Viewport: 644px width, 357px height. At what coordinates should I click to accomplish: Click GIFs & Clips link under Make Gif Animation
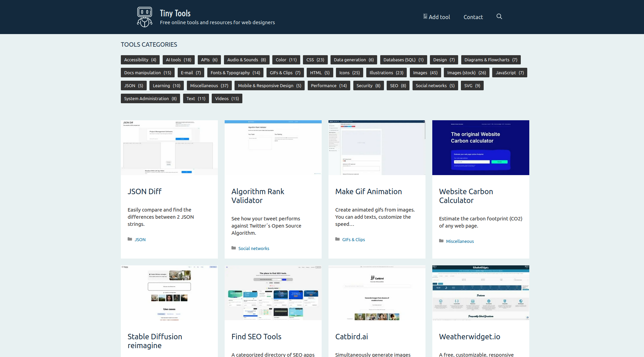[353, 239]
